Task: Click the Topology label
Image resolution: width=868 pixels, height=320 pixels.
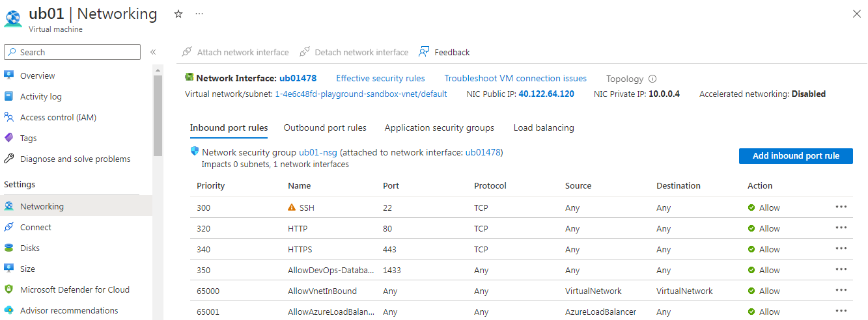Action: pos(624,79)
